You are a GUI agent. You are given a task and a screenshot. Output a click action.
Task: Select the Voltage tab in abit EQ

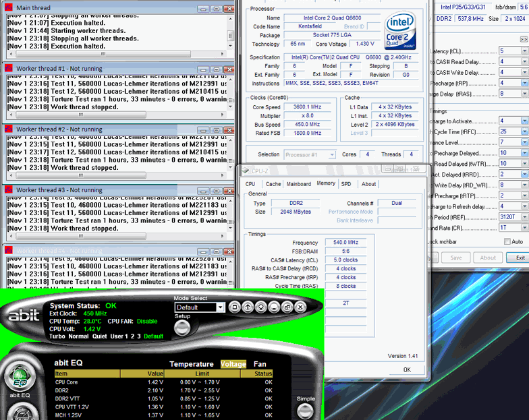click(x=233, y=364)
